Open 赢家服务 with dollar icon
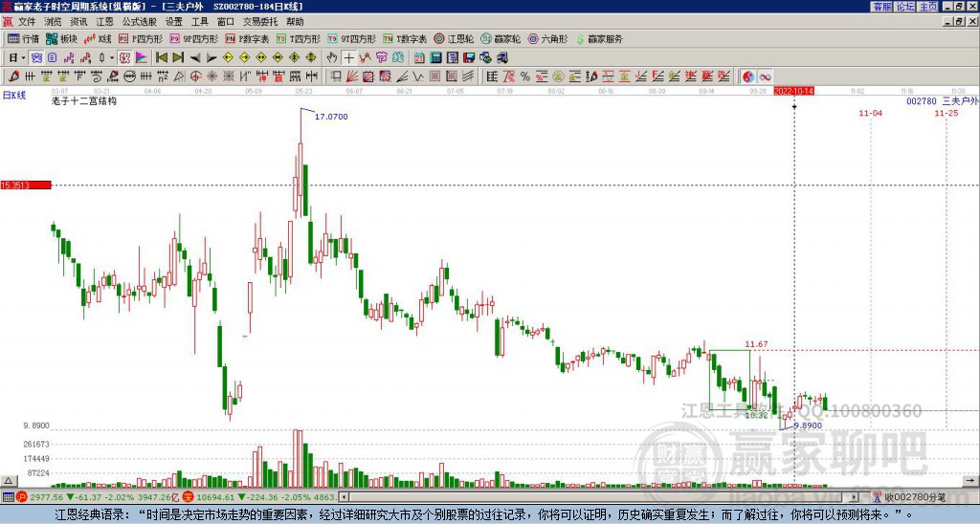980x524 pixels. (x=599, y=38)
